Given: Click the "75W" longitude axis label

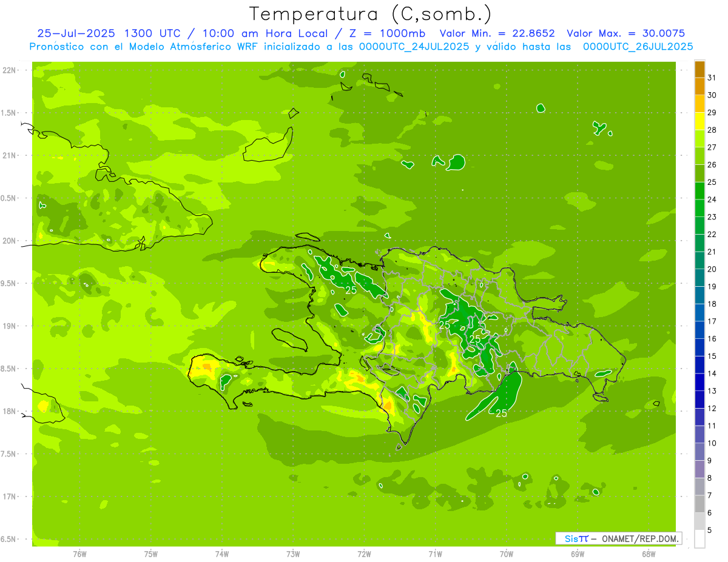Looking at the screenshot, I should click(151, 554).
